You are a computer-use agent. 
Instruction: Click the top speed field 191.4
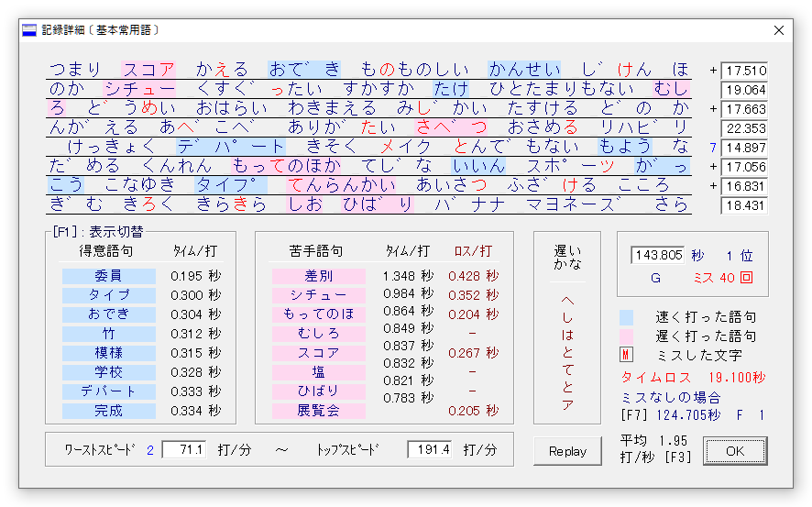(x=429, y=449)
